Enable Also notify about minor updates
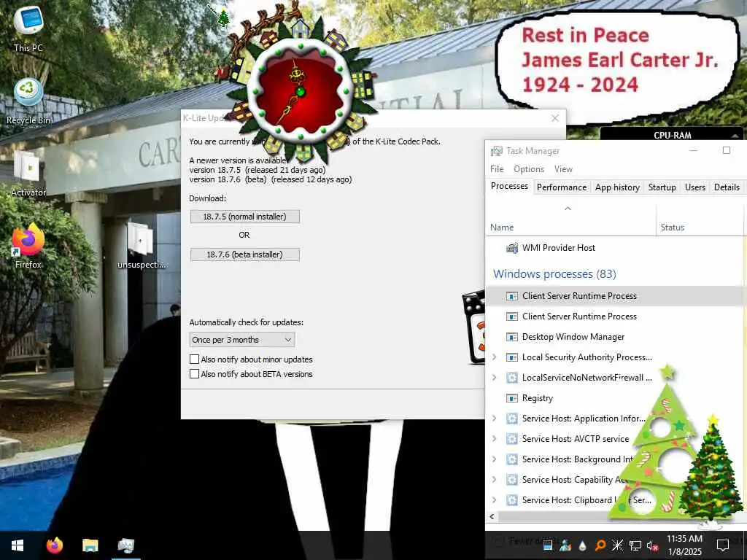The width and height of the screenshot is (747, 560). [x=194, y=359]
